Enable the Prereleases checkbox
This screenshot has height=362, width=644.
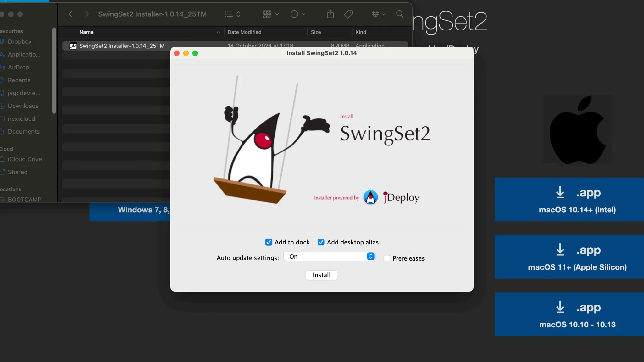point(387,258)
